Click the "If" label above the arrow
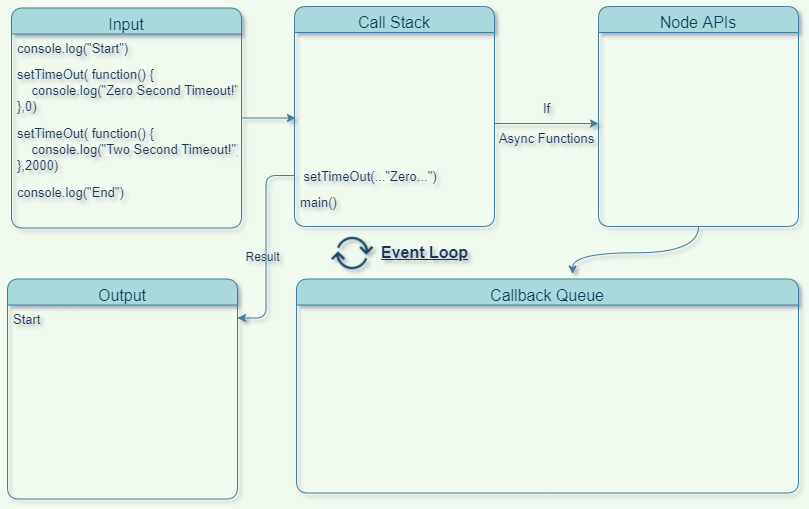The width and height of the screenshot is (809, 509). pyautogui.click(x=546, y=108)
